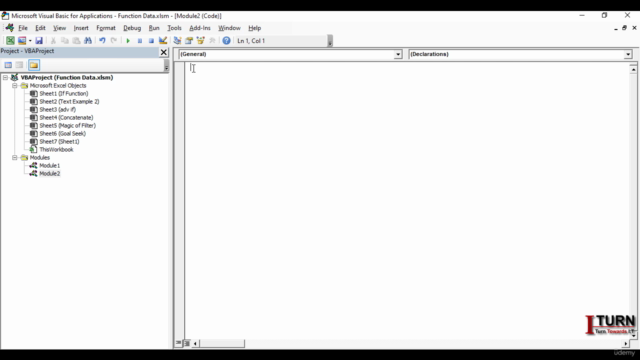Switch to Microsoft Excel view icon

[10, 40]
